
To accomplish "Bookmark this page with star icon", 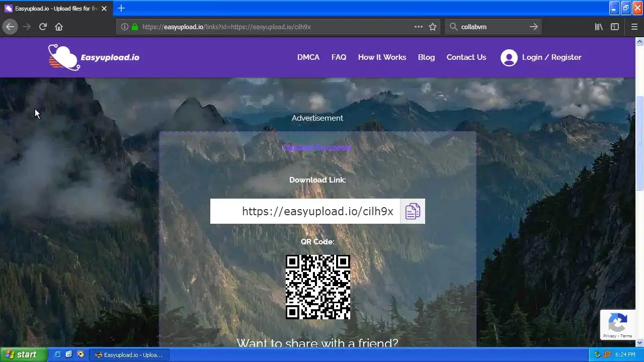I will (x=433, y=27).
